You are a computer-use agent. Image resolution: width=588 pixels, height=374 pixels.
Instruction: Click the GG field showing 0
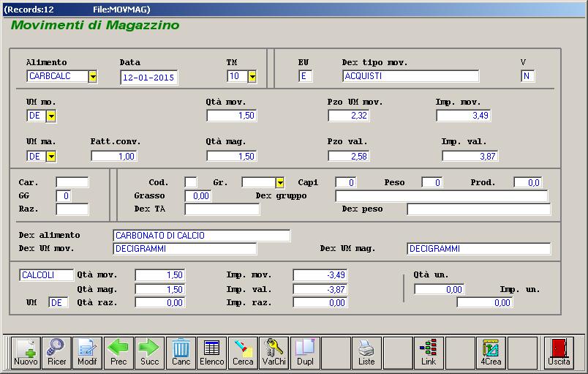(x=64, y=196)
